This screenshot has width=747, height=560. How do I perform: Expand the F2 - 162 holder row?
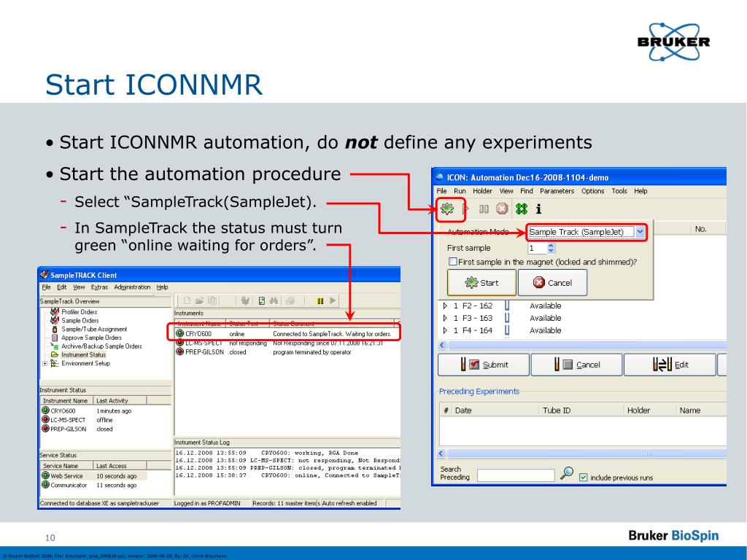pyautogui.click(x=445, y=306)
